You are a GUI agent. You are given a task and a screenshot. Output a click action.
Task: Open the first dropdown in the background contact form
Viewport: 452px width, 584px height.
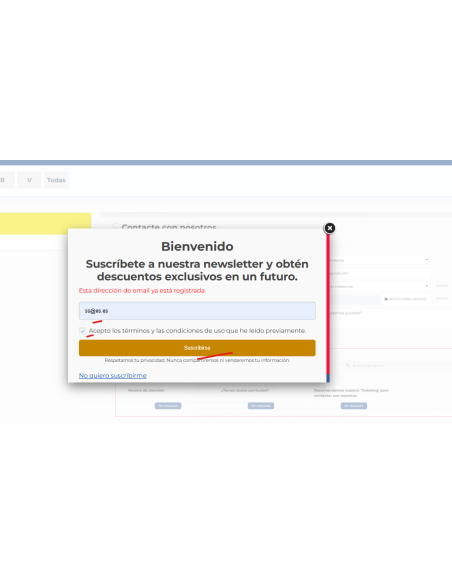380,260
